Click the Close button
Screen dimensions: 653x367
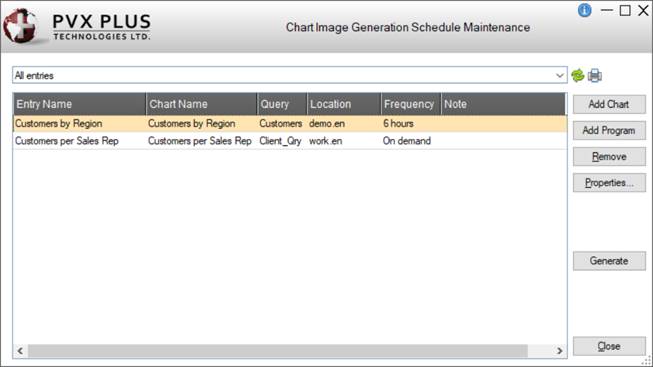tap(609, 346)
